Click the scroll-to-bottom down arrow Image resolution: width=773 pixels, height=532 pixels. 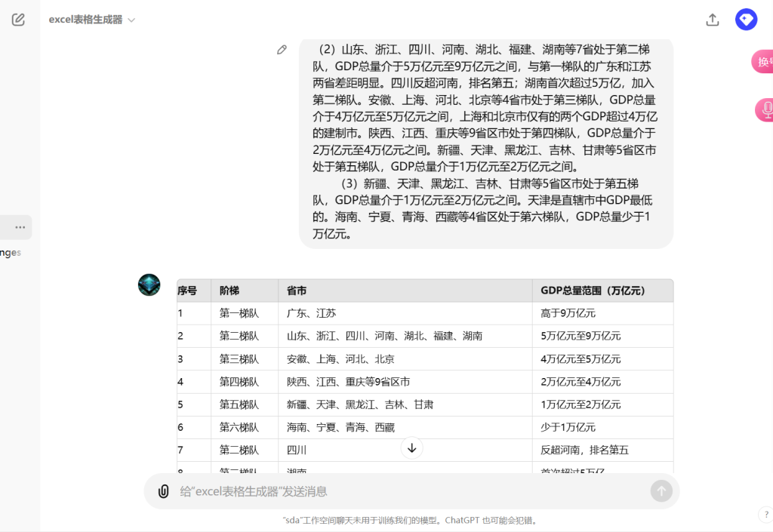coord(411,448)
